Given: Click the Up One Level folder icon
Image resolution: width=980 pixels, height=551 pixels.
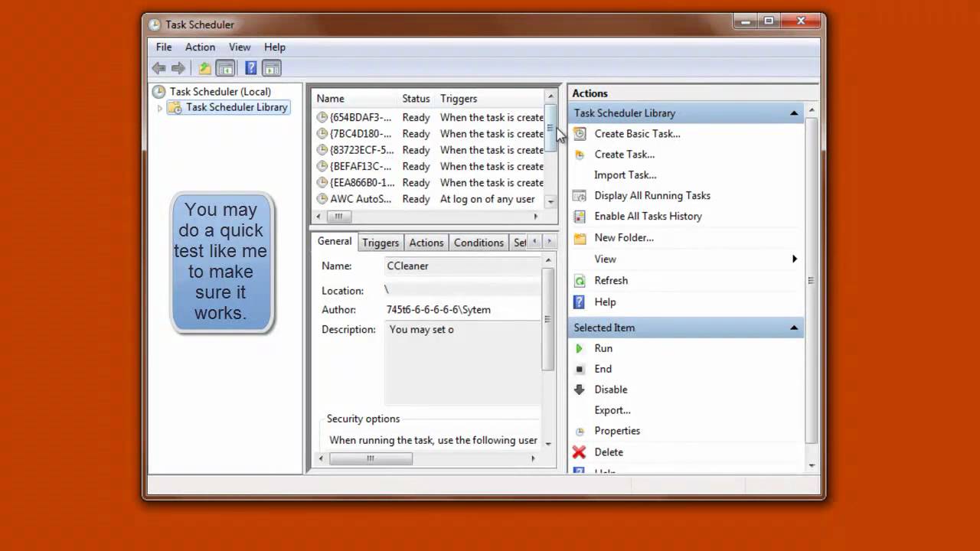Looking at the screenshot, I should (204, 68).
